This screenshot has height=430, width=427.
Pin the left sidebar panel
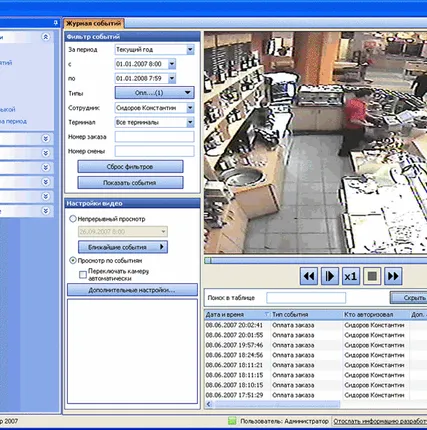pos(56,23)
